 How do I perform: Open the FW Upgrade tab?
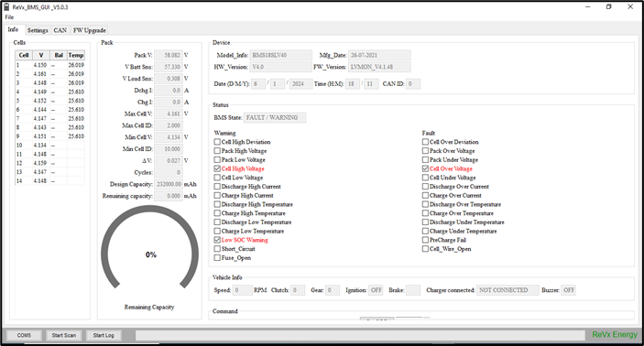pos(90,30)
